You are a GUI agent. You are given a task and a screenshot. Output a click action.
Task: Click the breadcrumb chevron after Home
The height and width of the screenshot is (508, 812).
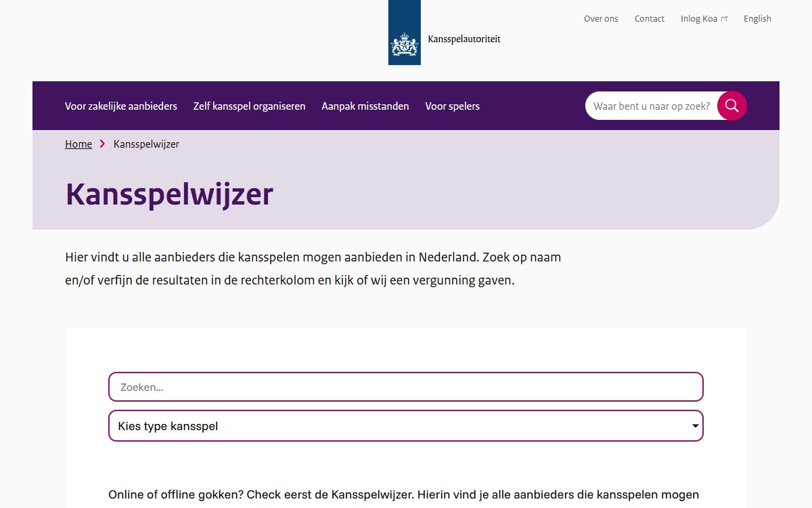[102, 144]
